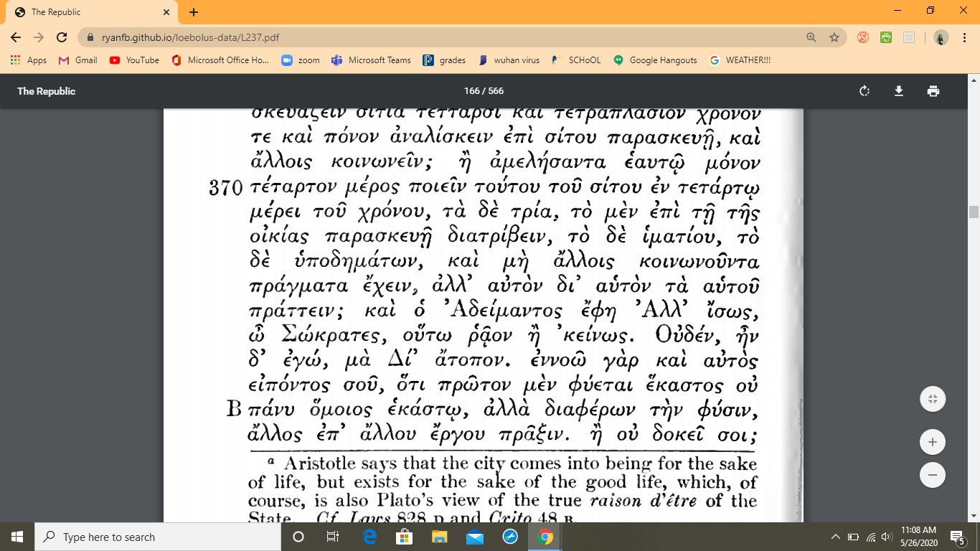Image resolution: width=980 pixels, height=551 pixels.
Task: Open WEATHER!!! bookmark
Action: coord(740,60)
